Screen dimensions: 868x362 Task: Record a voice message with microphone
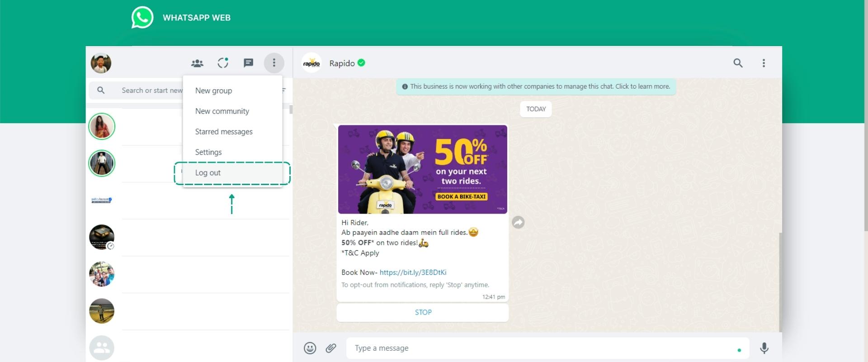coord(764,348)
